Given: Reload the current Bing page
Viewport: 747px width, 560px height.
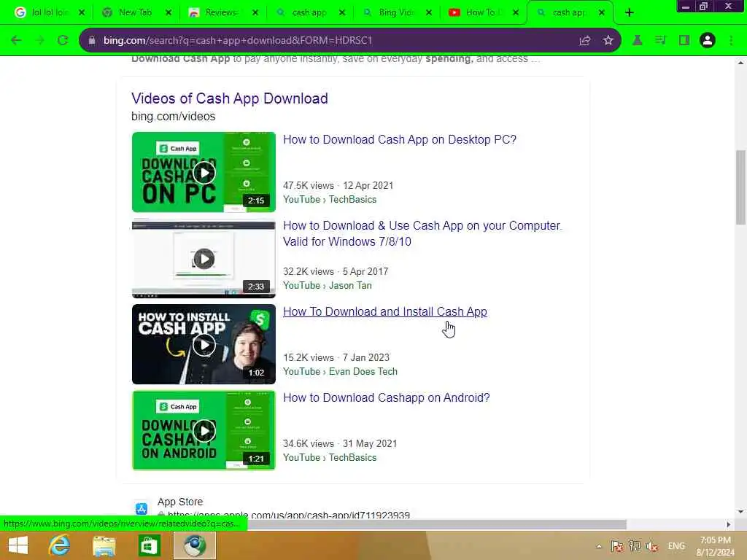Looking at the screenshot, I should (x=63, y=41).
